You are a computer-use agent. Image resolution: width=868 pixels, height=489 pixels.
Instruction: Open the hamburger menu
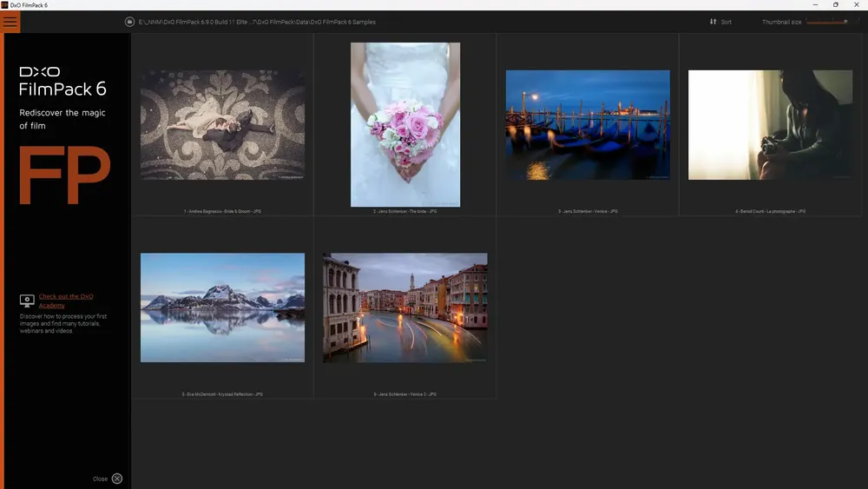point(10,23)
